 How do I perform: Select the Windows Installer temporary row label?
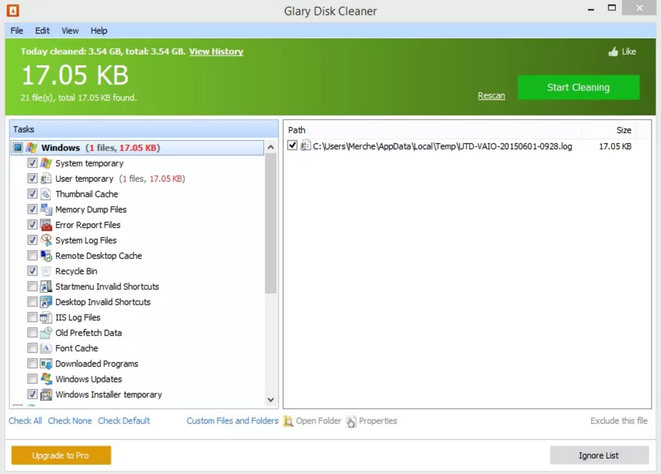point(109,395)
